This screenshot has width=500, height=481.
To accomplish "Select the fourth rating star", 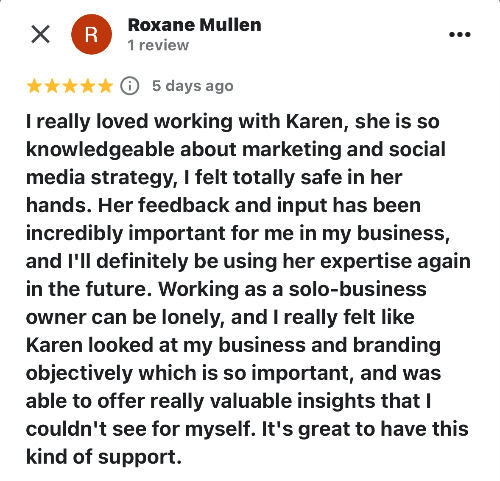I will (88, 86).
